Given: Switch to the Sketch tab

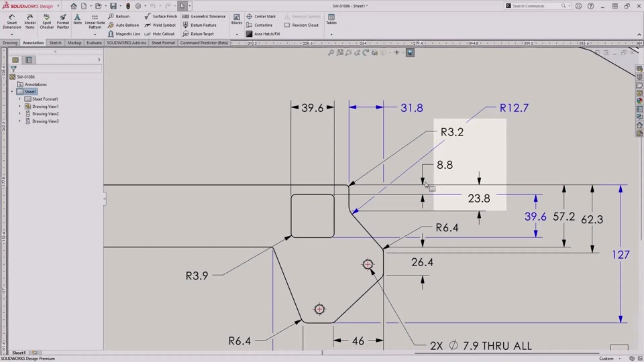Looking at the screenshot, I should coord(55,43).
